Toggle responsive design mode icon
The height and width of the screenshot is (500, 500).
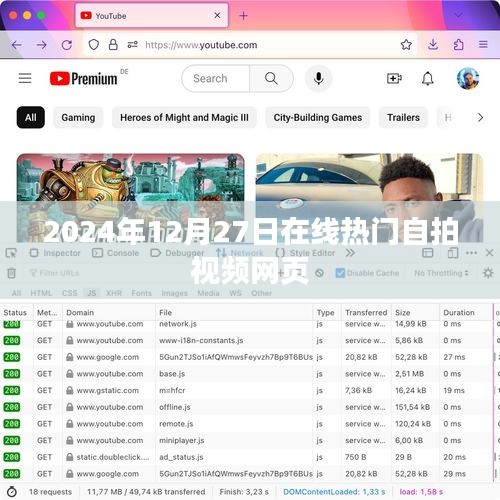click(x=452, y=253)
